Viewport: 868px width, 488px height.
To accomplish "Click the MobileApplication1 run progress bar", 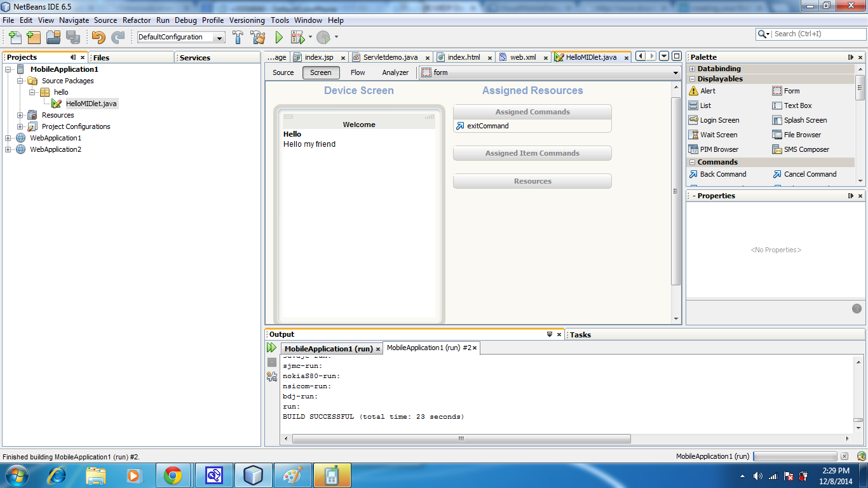I will tap(795, 456).
